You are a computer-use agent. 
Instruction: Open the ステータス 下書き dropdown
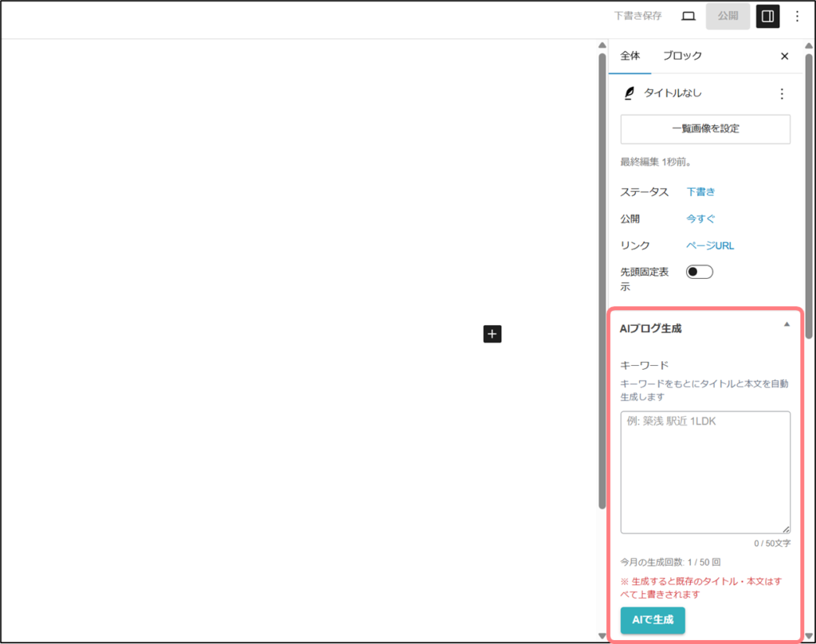(700, 192)
